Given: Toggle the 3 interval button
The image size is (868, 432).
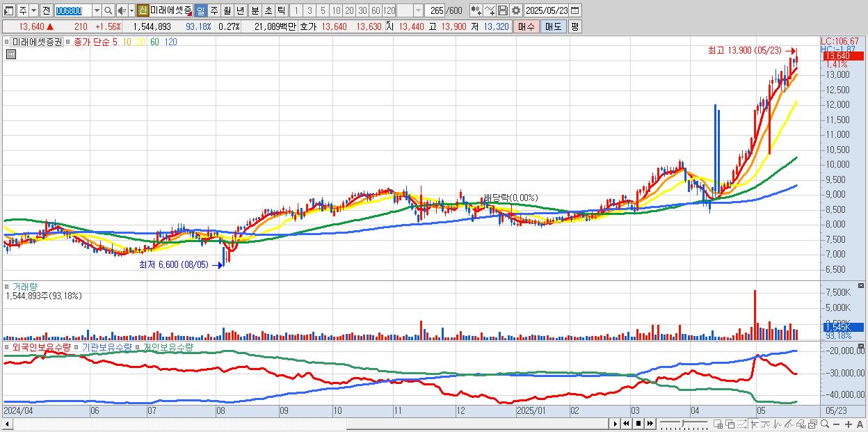Looking at the screenshot, I should pos(310,10).
